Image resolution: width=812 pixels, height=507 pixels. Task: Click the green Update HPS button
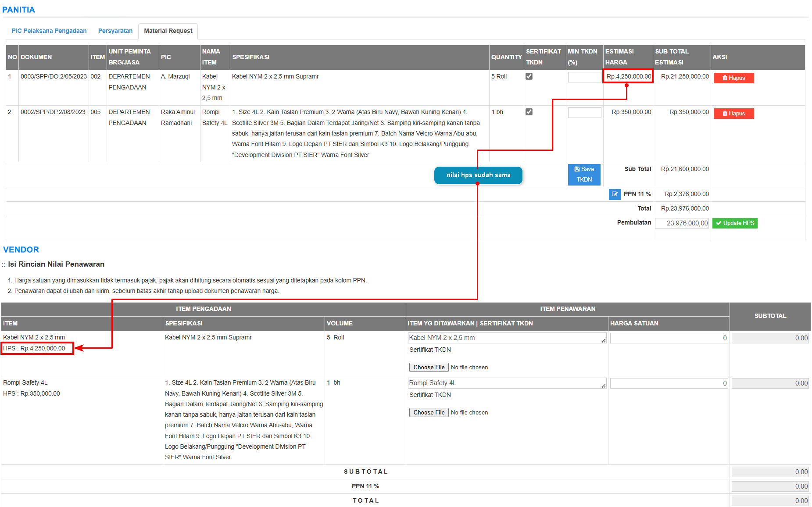click(735, 223)
